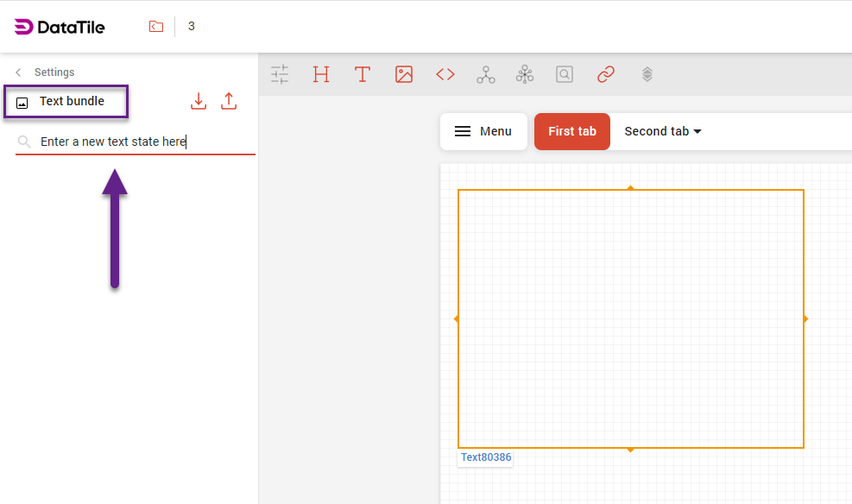Image resolution: width=852 pixels, height=504 pixels.
Task: Go back using the Settings chevron
Action: click(x=19, y=72)
